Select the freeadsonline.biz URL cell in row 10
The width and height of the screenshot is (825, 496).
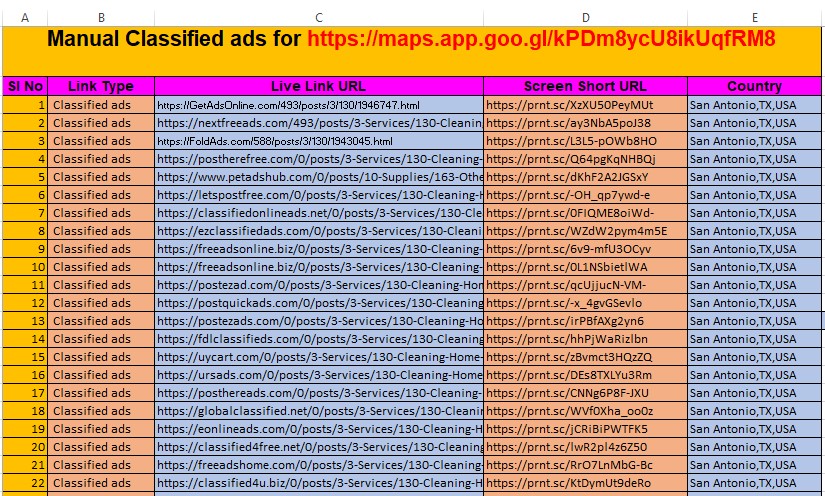[319, 267]
